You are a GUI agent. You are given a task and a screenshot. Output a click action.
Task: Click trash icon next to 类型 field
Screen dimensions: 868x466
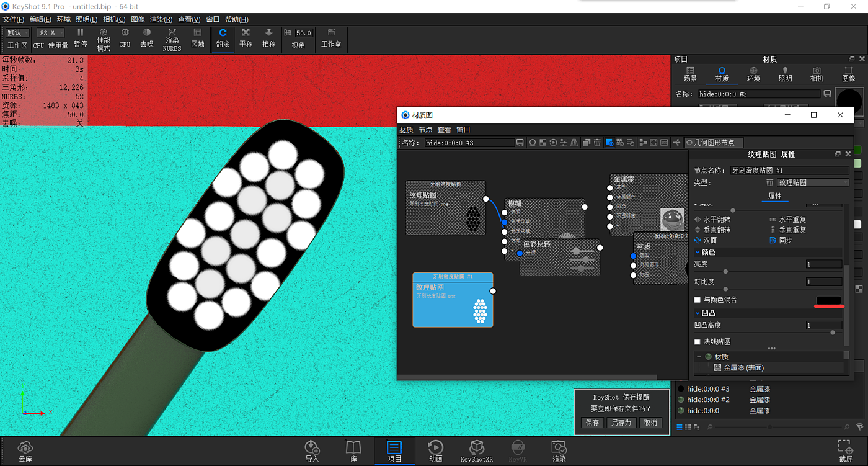pos(769,182)
